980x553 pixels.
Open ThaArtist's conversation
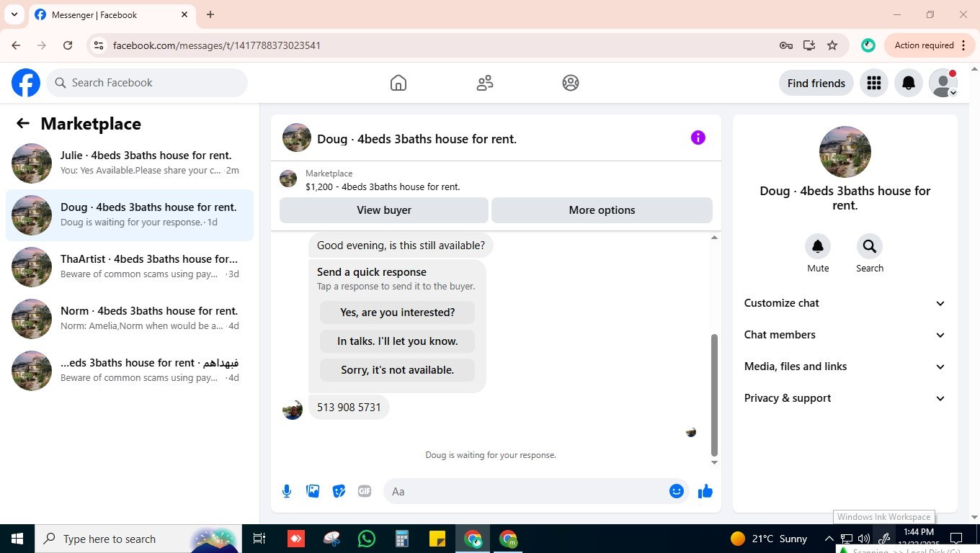point(130,267)
